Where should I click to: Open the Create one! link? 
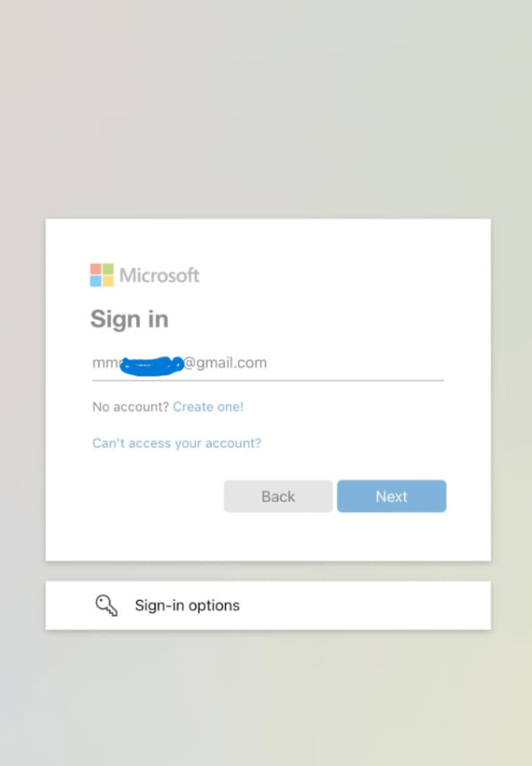(208, 407)
